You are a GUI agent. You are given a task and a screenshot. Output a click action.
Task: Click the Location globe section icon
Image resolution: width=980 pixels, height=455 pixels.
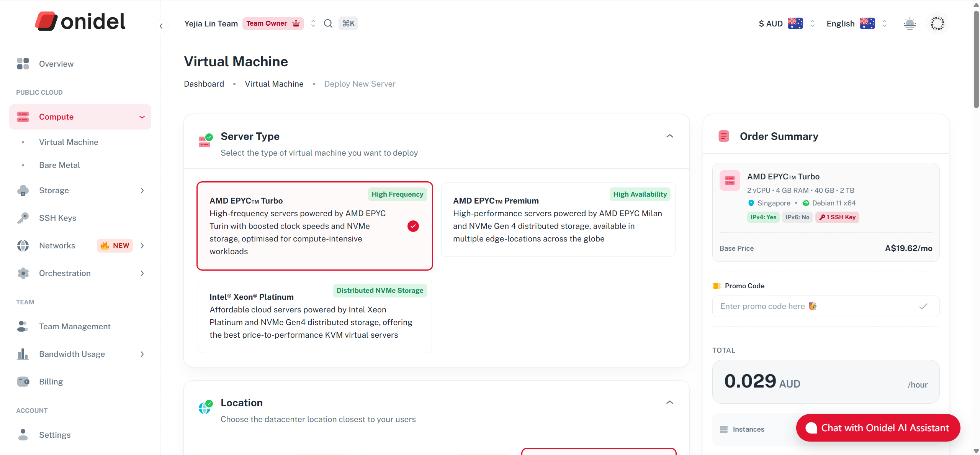pos(206,407)
